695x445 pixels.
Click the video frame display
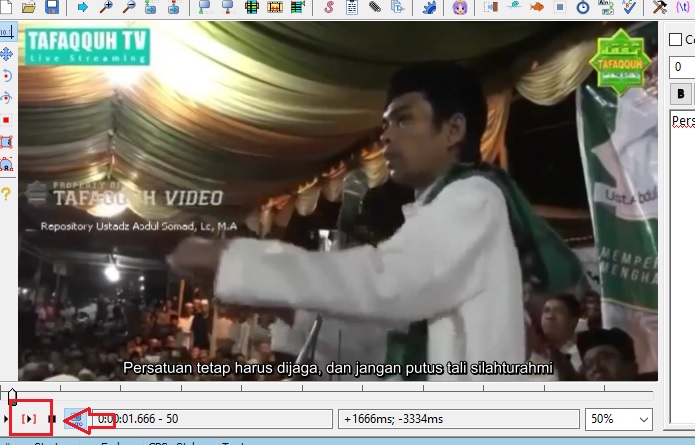point(338,201)
